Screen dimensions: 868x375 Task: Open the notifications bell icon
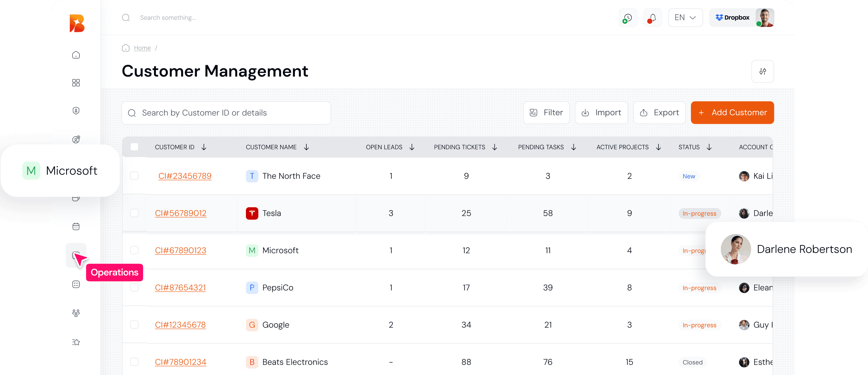(x=652, y=18)
